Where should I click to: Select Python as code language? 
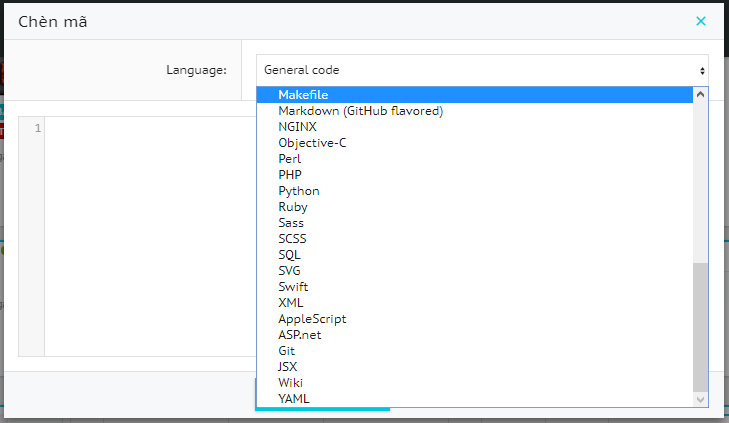(x=299, y=191)
